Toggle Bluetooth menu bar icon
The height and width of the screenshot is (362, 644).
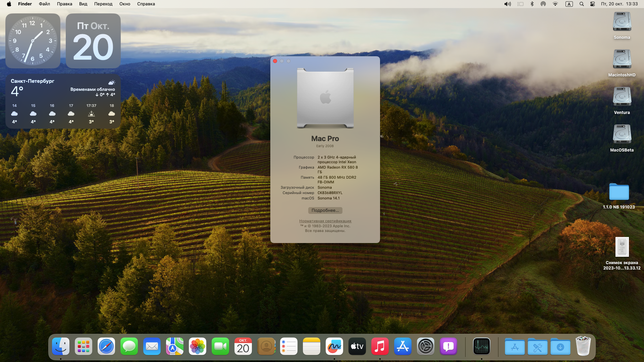coord(532,4)
